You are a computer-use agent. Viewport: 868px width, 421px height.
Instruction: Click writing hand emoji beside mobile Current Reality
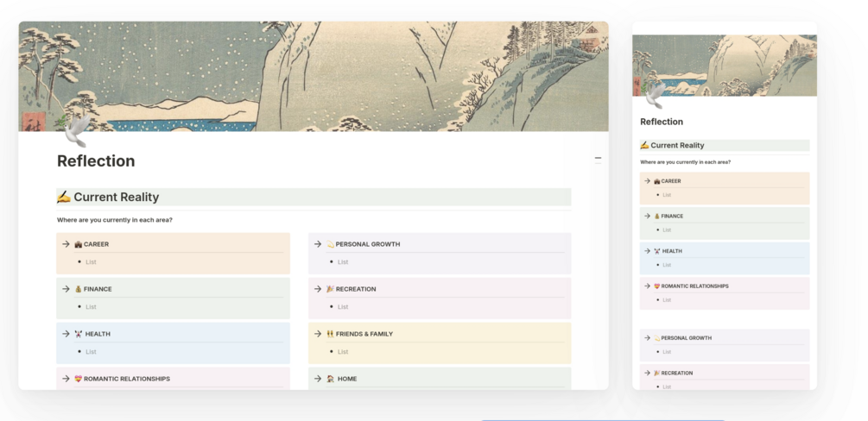click(x=644, y=146)
